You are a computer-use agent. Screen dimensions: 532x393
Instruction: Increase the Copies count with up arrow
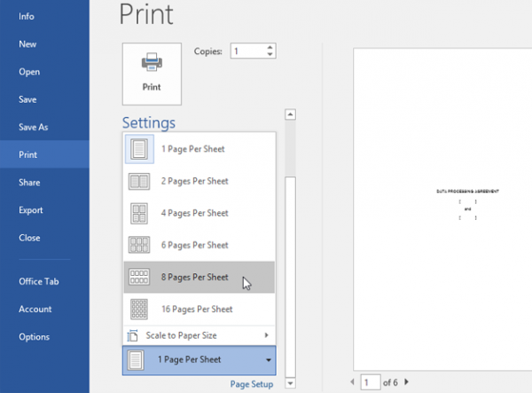270,48
